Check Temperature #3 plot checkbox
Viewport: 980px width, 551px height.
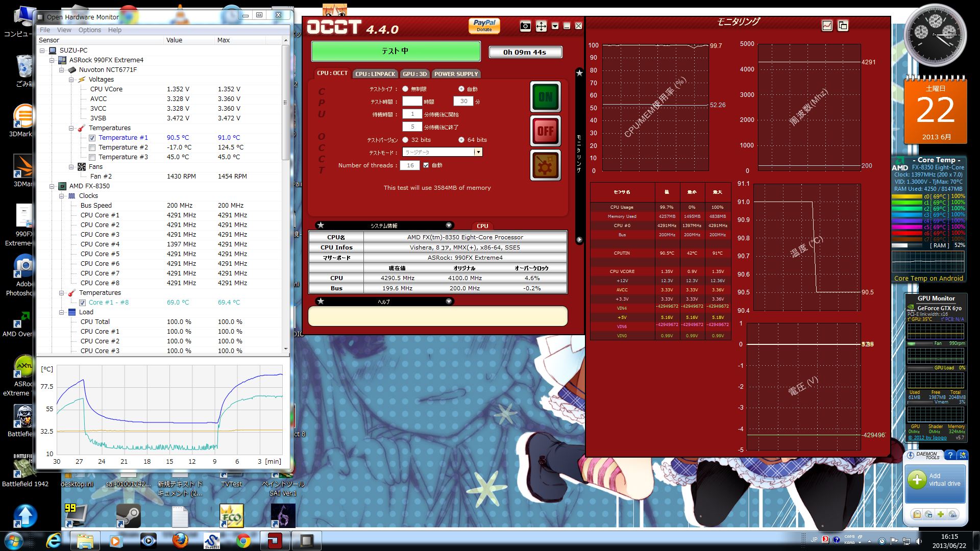[92, 157]
